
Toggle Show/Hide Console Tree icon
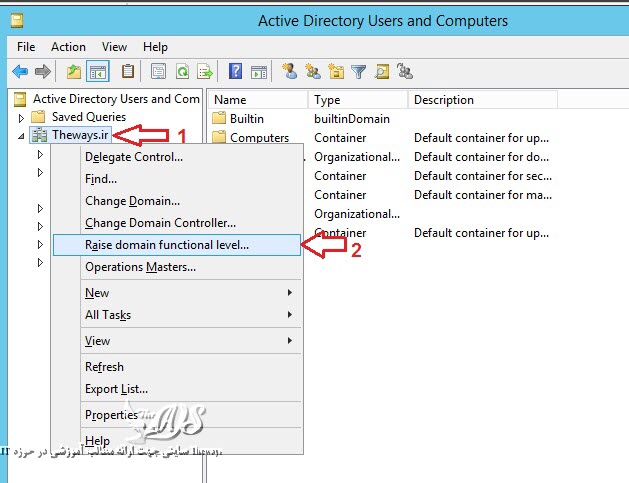[x=98, y=71]
